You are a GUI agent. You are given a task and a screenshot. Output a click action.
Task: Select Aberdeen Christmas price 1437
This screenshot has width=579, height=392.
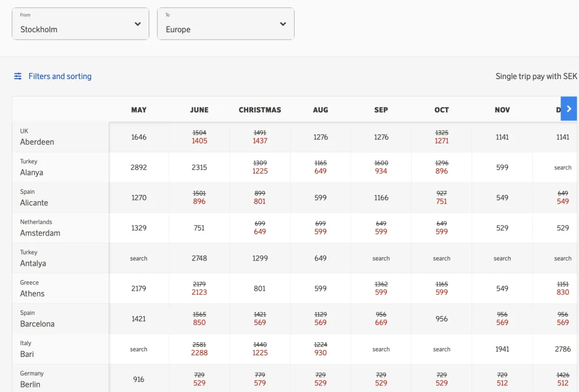pos(260,141)
